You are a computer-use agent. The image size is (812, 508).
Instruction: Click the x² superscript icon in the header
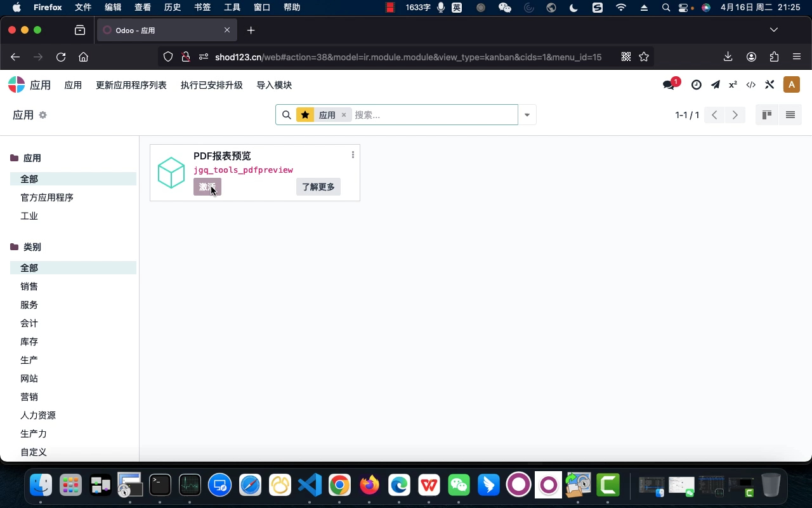coord(733,84)
